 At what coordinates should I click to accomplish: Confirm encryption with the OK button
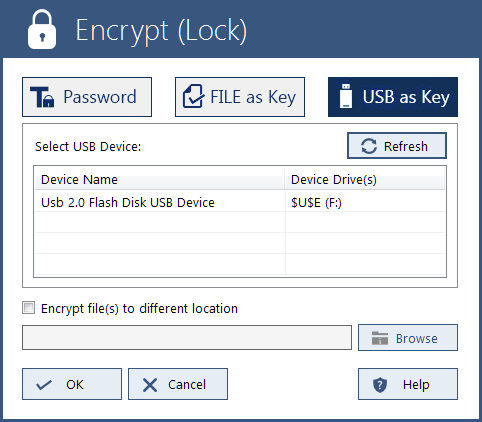(x=72, y=384)
